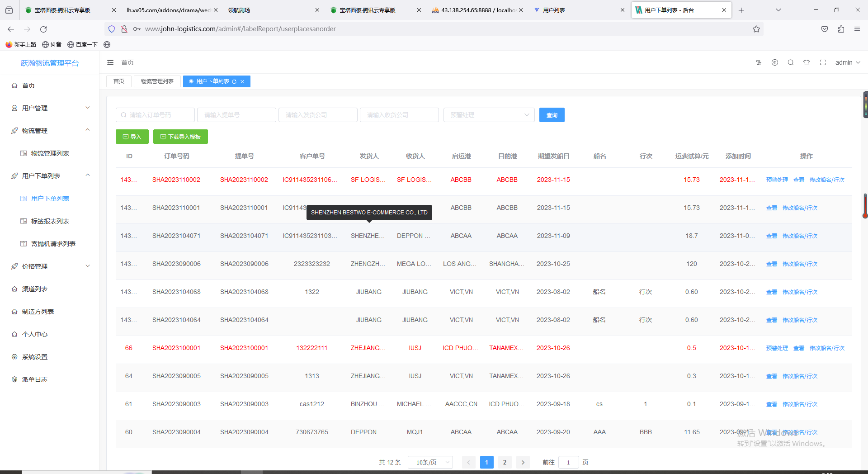Open the font size setting icon
The image size is (868, 474).
tap(759, 62)
